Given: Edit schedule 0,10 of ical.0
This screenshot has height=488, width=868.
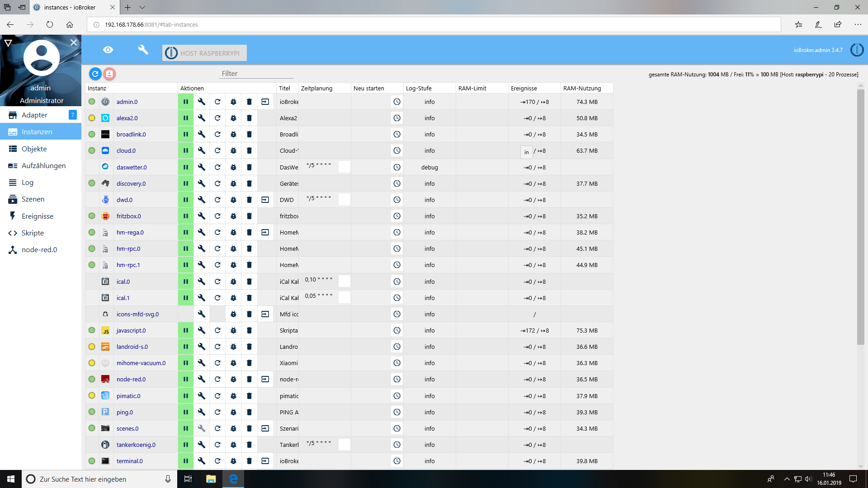Looking at the screenshot, I should point(344,281).
